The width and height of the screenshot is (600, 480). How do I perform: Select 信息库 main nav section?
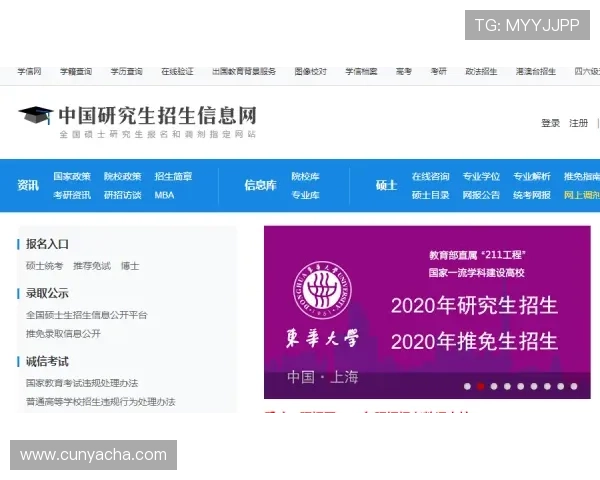click(x=260, y=185)
